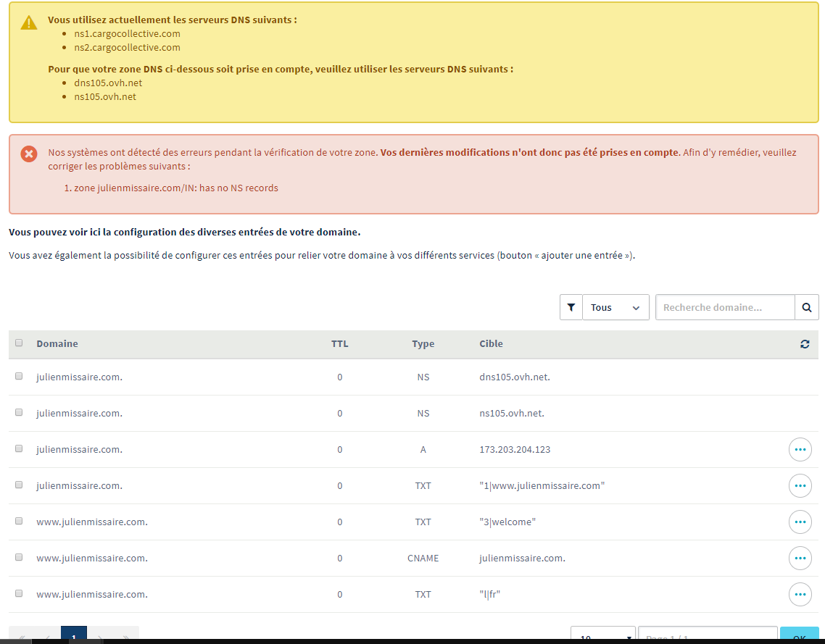Open actions menu for A record 173.203.204.123

pos(800,450)
